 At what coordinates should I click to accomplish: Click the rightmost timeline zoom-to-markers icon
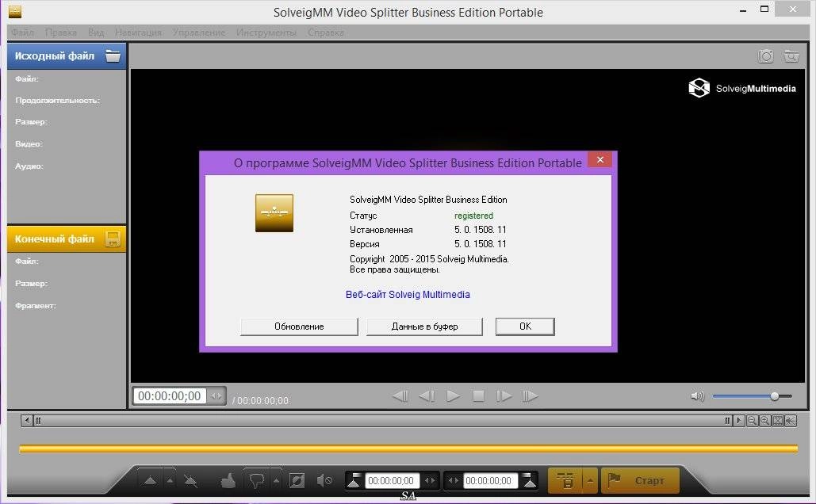tap(791, 421)
